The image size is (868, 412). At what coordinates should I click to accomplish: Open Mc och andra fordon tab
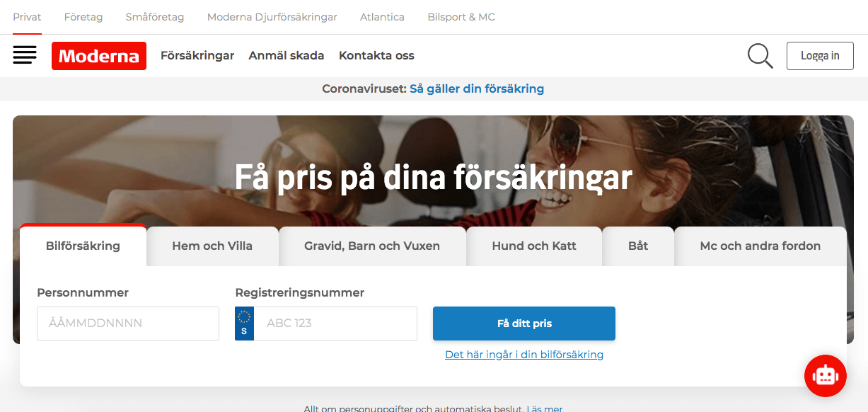tap(760, 246)
